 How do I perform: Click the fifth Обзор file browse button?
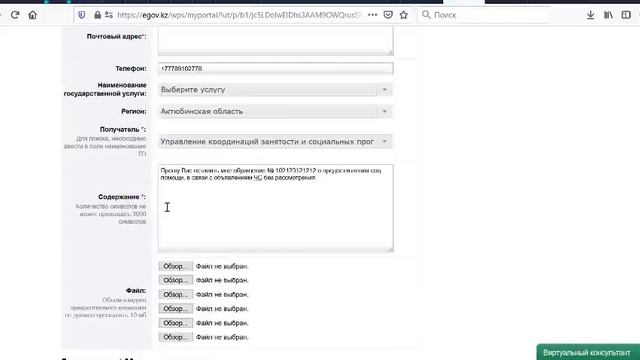(x=176, y=323)
